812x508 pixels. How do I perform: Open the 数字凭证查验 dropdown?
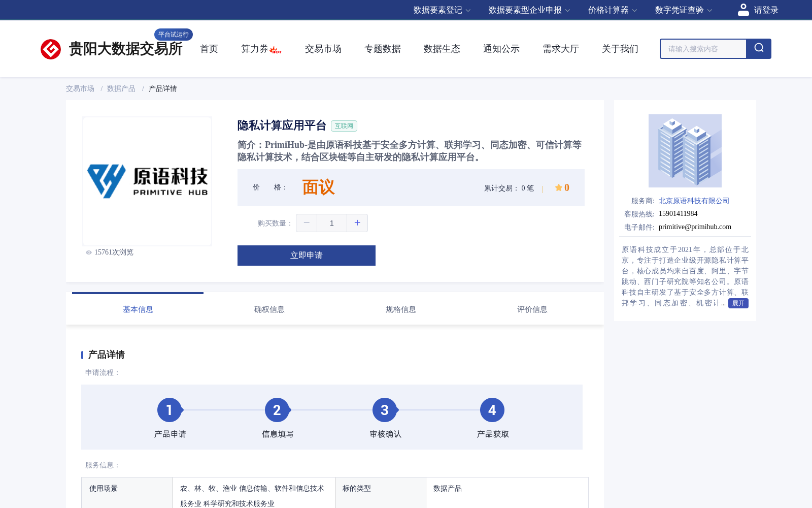point(684,10)
